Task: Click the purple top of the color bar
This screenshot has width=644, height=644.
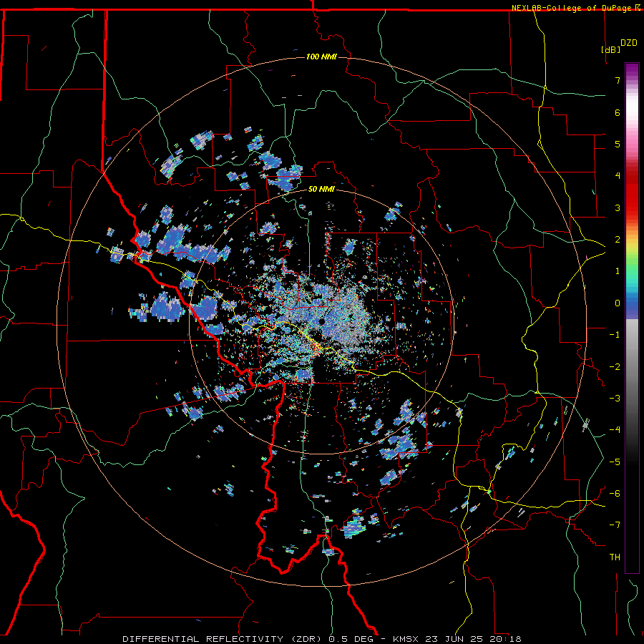Action: click(x=632, y=70)
